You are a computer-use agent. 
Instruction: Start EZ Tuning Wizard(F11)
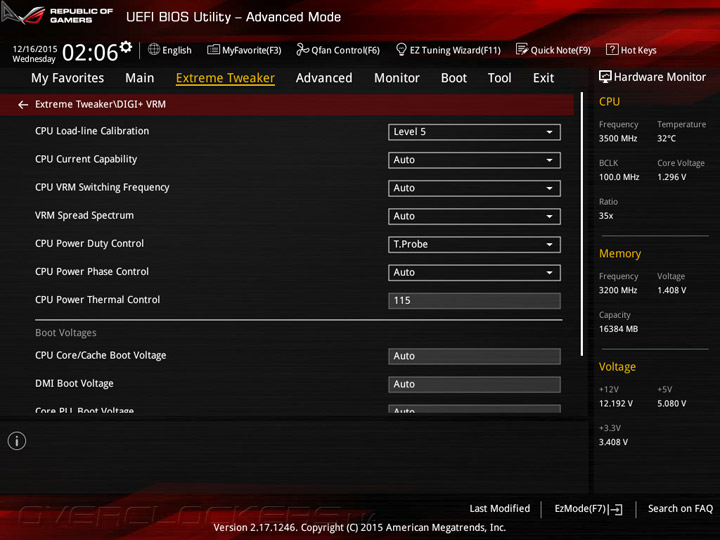455,50
